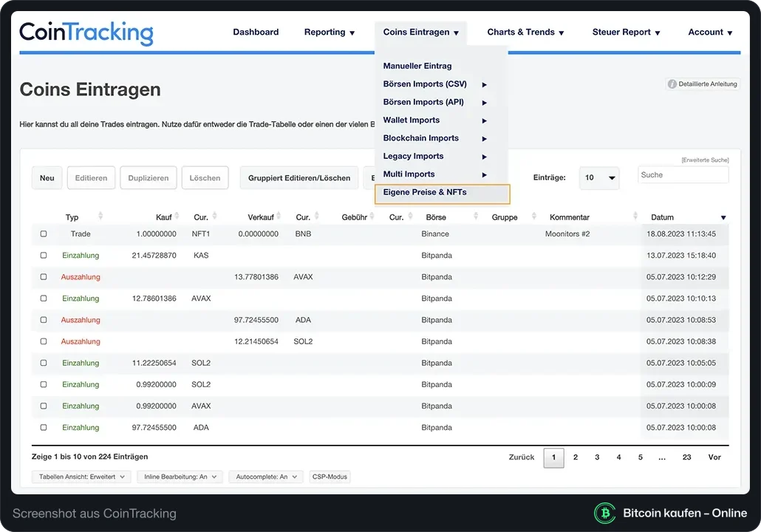
Task: Sort by Verkauf column arrows
Action: coord(279,216)
